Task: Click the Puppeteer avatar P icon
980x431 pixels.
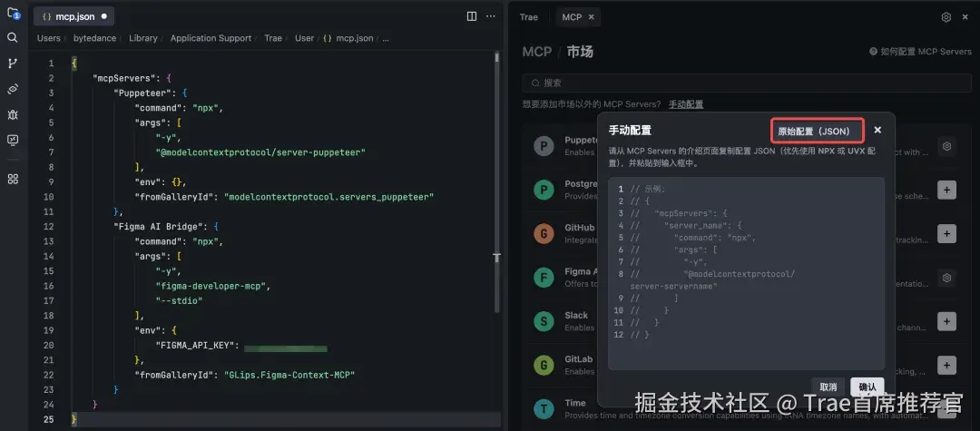Action: 544,146
